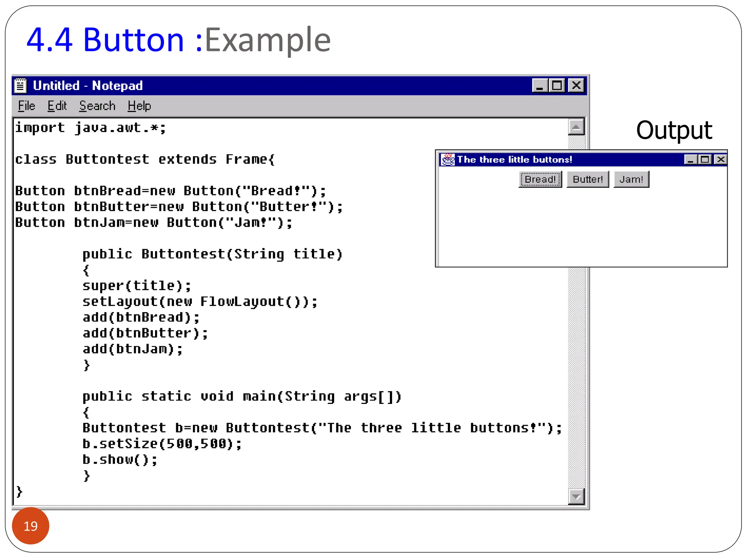Click the line 'public Buttontest(String title)'
Image resolution: width=747 pixels, height=560 pixels.
click(x=213, y=254)
